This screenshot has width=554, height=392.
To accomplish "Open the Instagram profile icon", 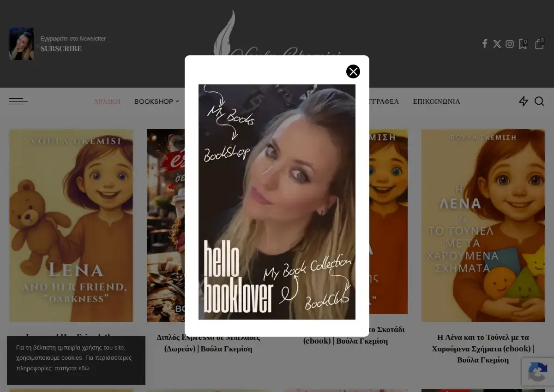I will coord(510,44).
